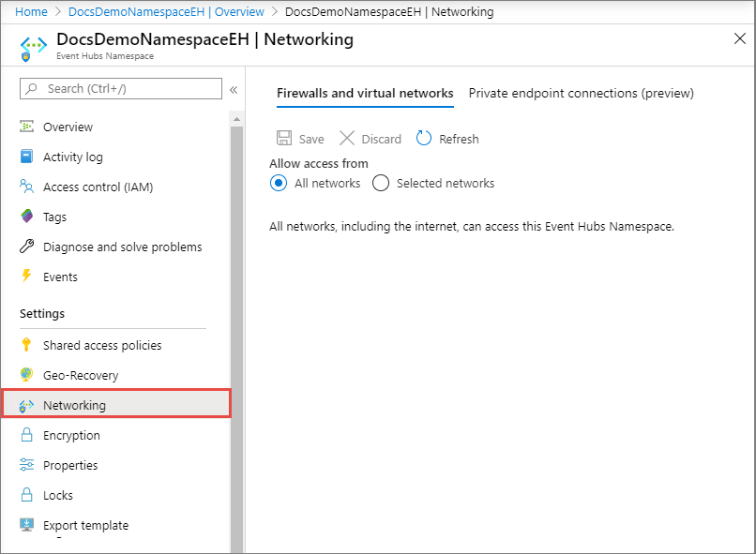The height and width of the screenshot is (554, 756).
Task: Click the Refresh circular arrow icon
Action: tap(424, 138)
